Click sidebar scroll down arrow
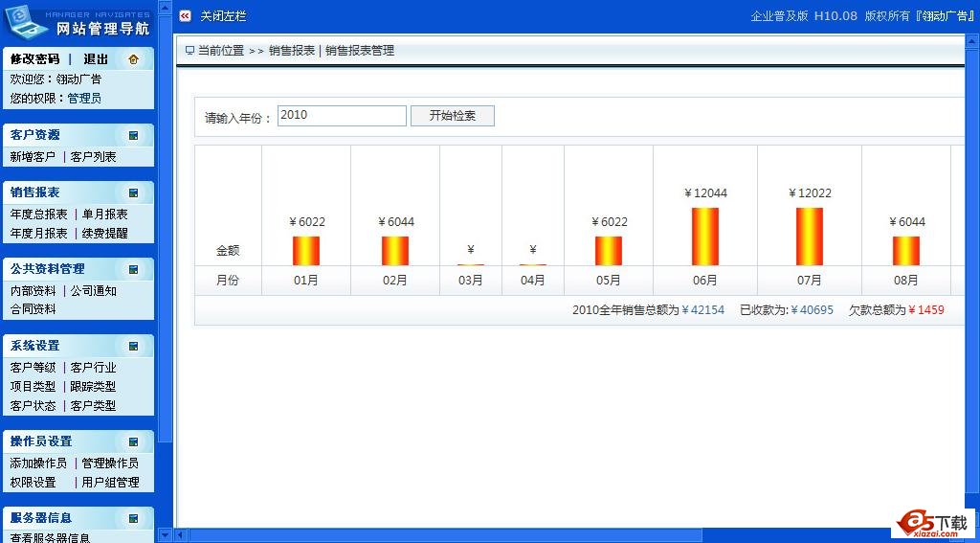The width and height of the screenshot is (980, 543). click(x=165, y=534)
